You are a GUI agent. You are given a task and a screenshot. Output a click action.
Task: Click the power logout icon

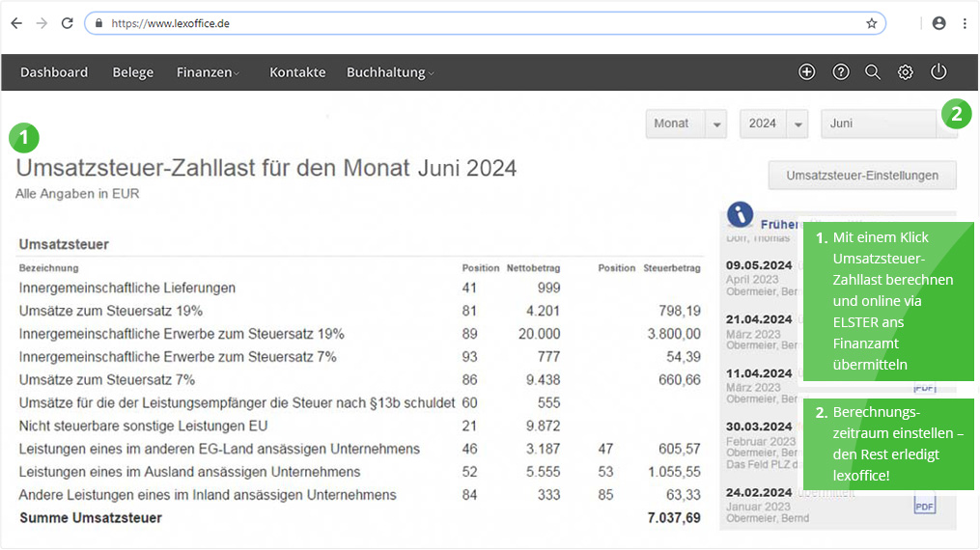pos(938,71)
